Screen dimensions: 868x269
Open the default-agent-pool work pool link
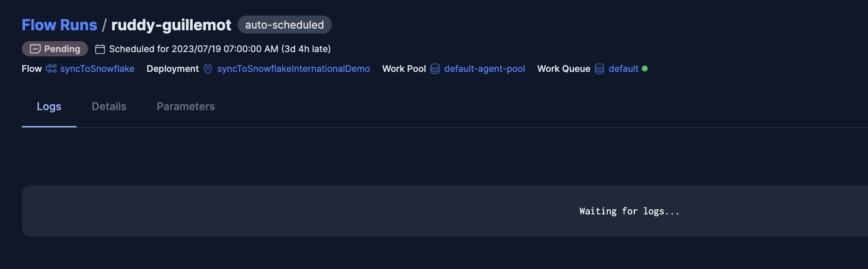tap(484, 69)
